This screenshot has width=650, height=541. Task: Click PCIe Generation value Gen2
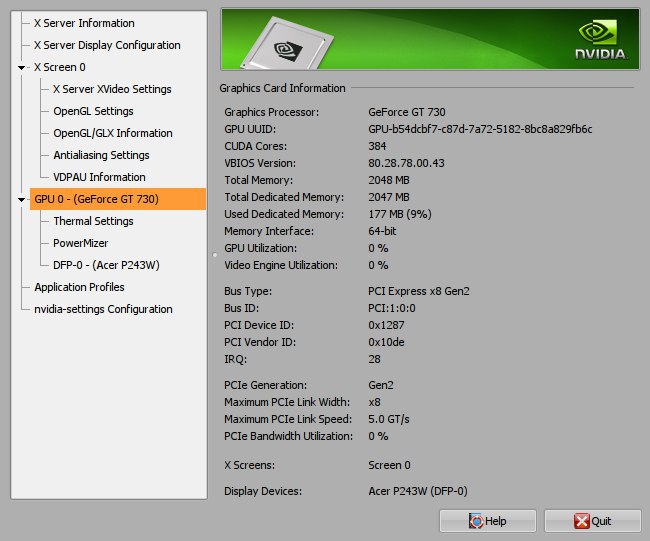tap(381, 385)
